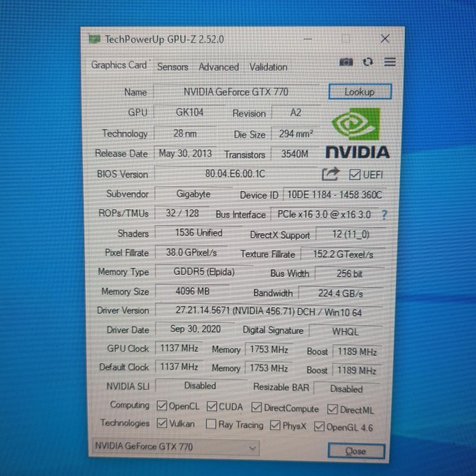This screenshot has width=476, height=476.
Task: Click the Lookup button
Action: pos(360,92)
